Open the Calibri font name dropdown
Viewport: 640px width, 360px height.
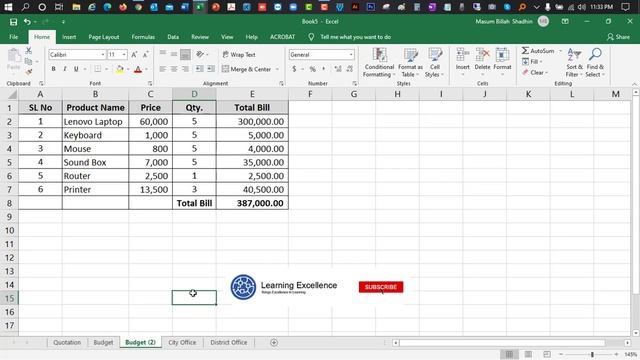tap(103, 55)
